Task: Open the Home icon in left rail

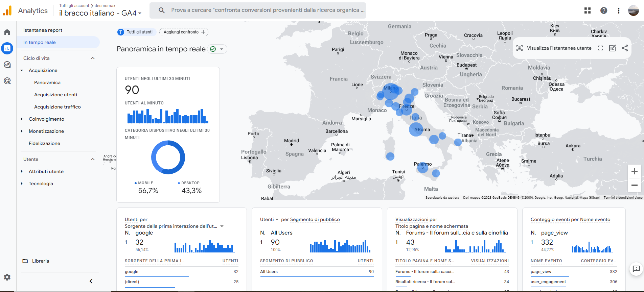Action: click(x=7, y=32)
